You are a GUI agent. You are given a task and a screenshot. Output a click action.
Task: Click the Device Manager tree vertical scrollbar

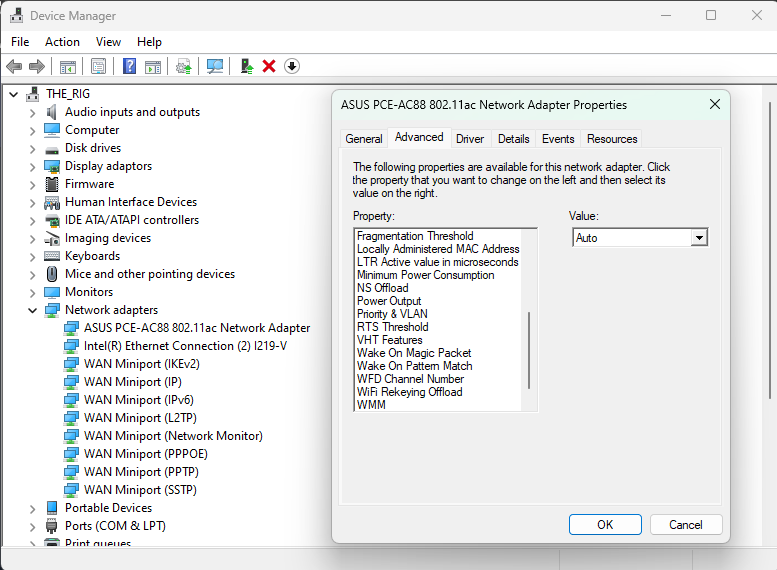(770, 250)
